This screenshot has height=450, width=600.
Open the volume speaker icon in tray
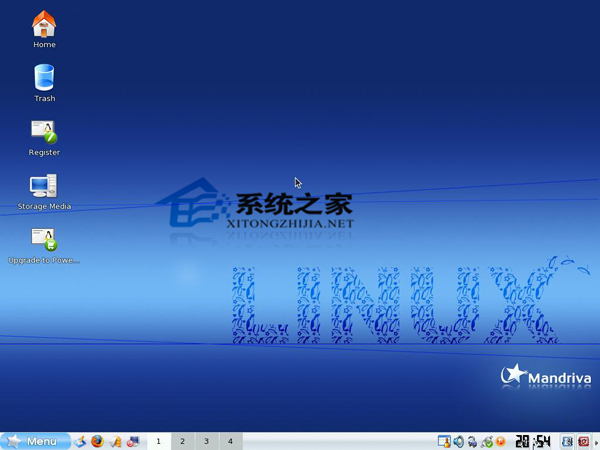point(458,441)
